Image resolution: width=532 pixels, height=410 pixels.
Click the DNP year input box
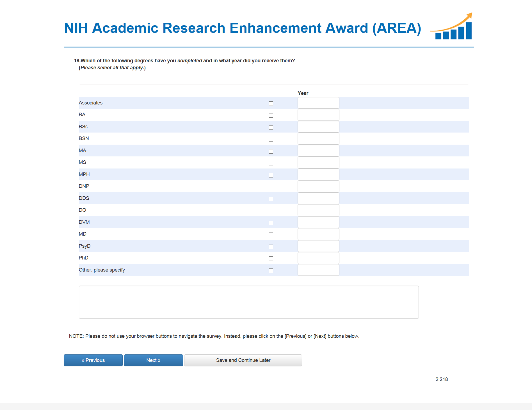click(x=318, y=186)
